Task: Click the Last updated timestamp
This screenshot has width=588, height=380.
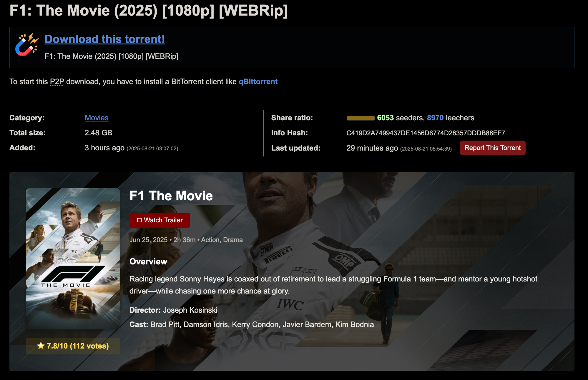Action: point(399,148)
